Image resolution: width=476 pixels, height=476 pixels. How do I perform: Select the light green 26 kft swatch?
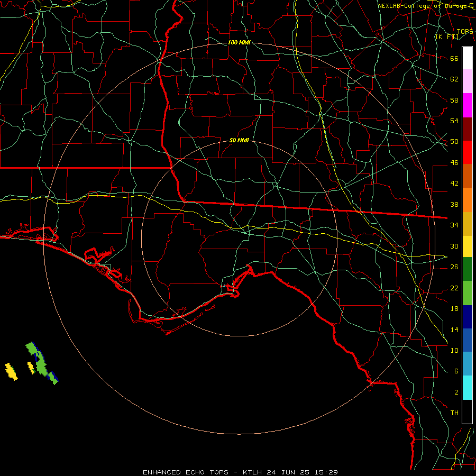(x=467, y=293)
